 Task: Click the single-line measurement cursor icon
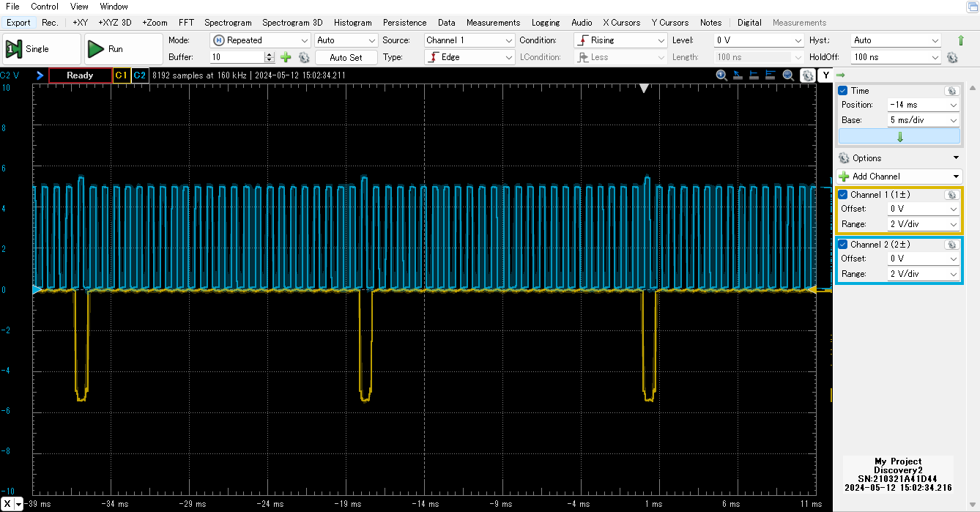(x=754, y=75)
